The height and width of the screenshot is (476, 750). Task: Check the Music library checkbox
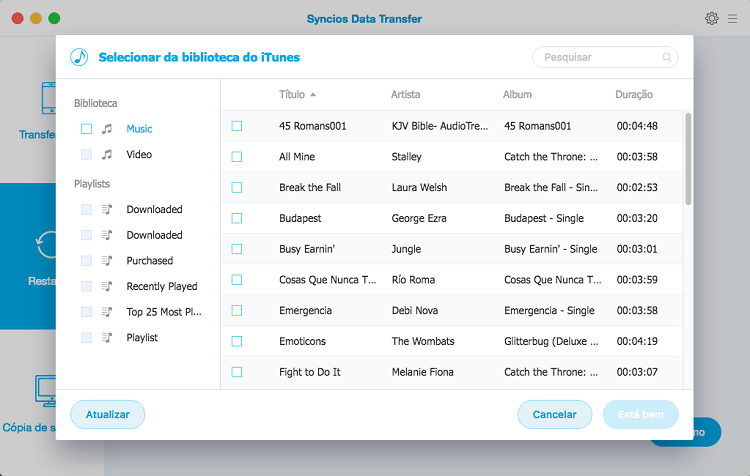click(x=87, y=129)
